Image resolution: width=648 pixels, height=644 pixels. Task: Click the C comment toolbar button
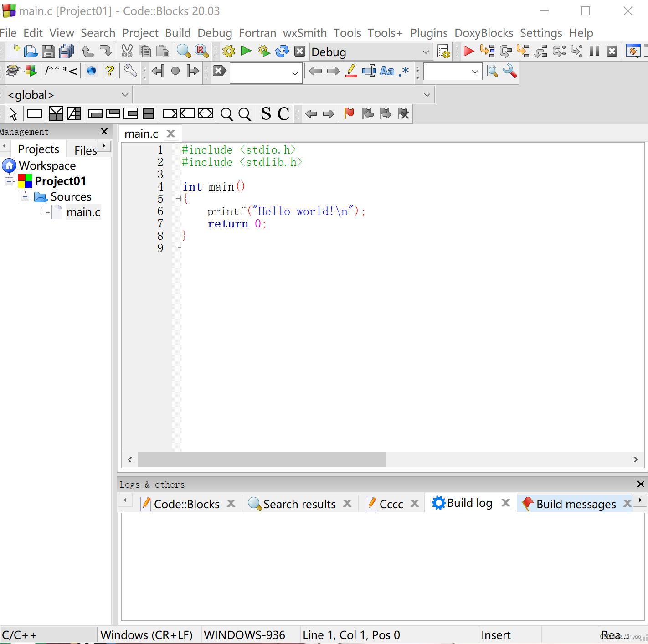click(x=283, y=114)
